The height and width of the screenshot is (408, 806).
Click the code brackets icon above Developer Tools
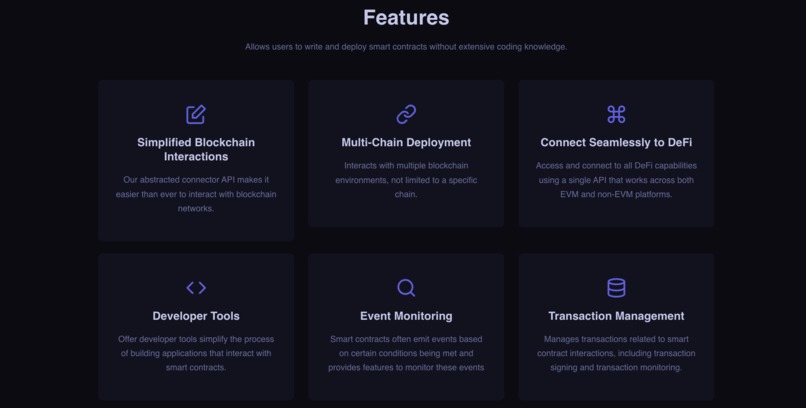click(196, 288)
